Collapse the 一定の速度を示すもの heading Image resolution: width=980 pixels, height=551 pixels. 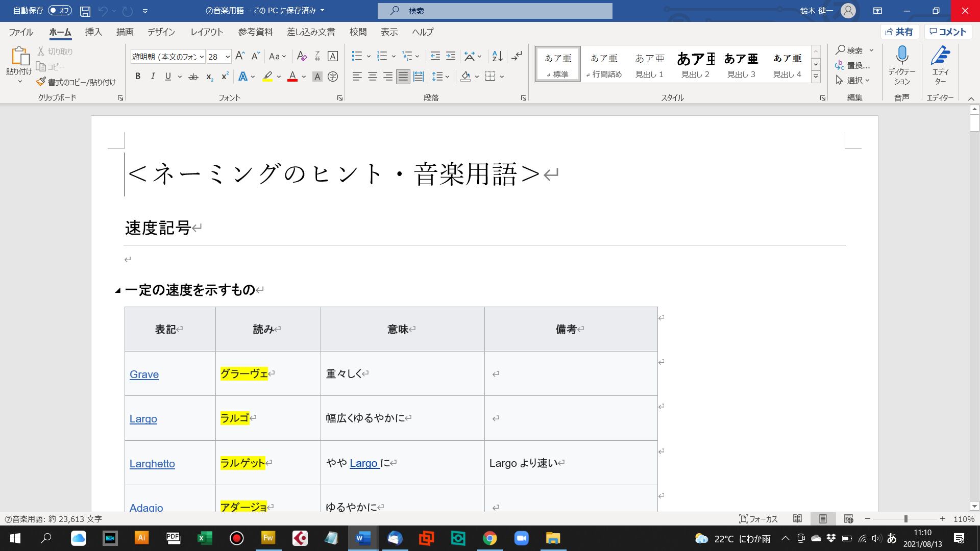[118, 291]
